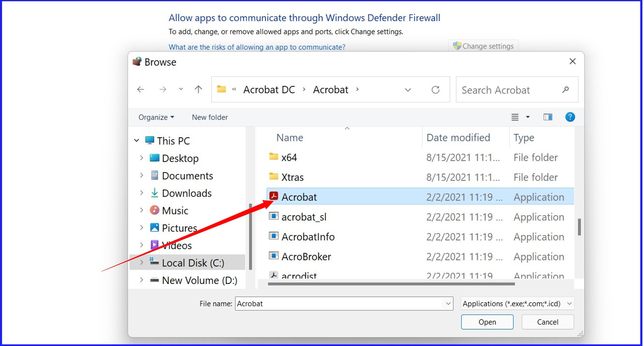Image resolution: width=644 pixels, height=346 pixels.
Task: Open the Help question mark
Action: point(570,117)
